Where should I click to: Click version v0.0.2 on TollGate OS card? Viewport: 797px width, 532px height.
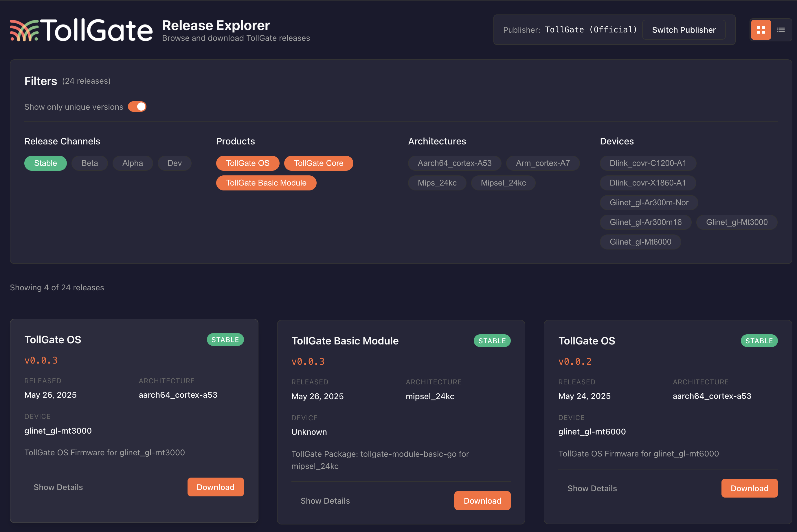[575, 362]
